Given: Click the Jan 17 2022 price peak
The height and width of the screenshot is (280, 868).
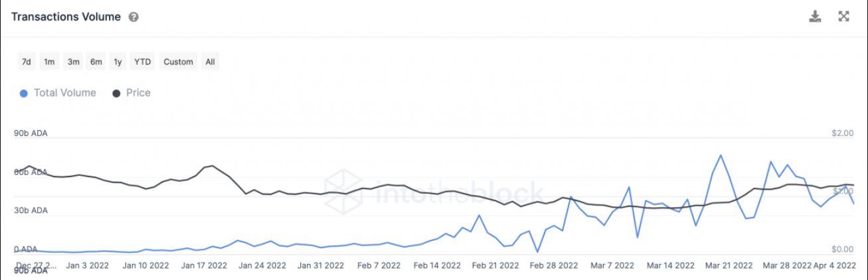Looking at the screenshot, I should point(212,166).
